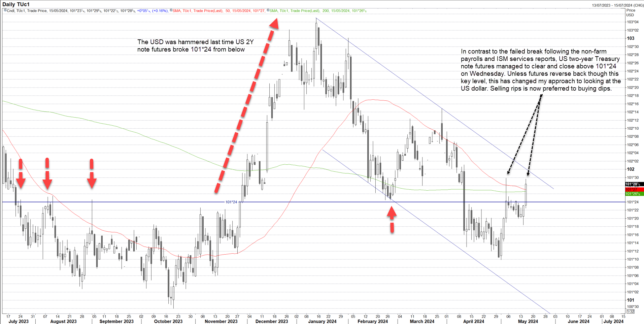Click the red 50 SMA legend expand icon
This screenshot has height=324, width=644.
click(171, 10)
